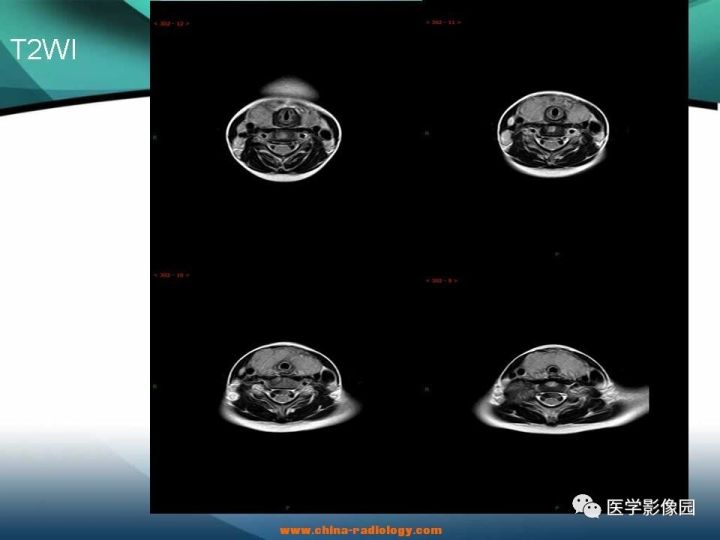Click the airway lumen in slice 302-11
720x540 pixels.
(x=556, y=112)
